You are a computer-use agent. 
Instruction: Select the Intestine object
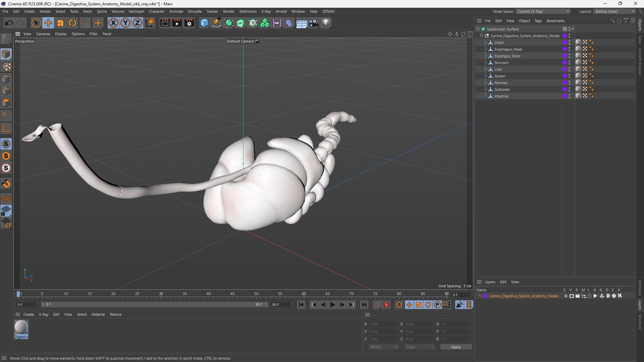point(501,96)
